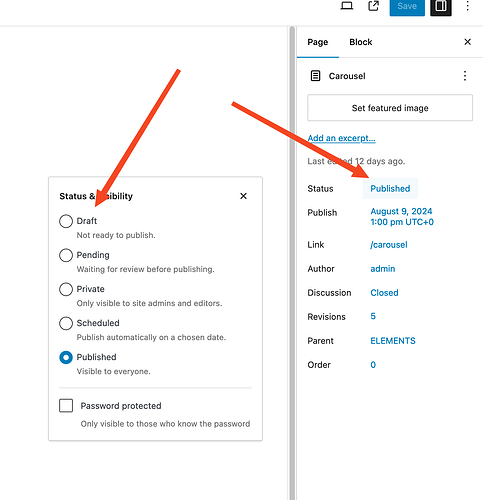Image resolution: width=483 pixels, height=500 pixels.
Task: Click the Set featured image button
Action: [390, 108]
